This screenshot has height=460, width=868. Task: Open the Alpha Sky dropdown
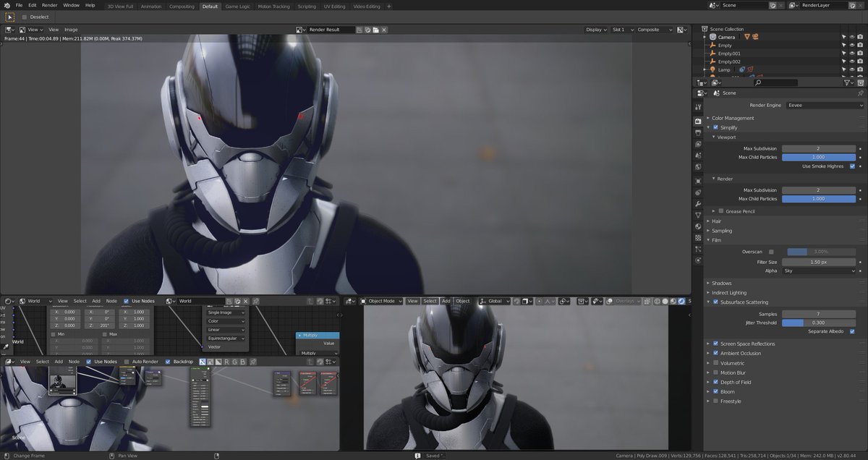click(819, 271)
